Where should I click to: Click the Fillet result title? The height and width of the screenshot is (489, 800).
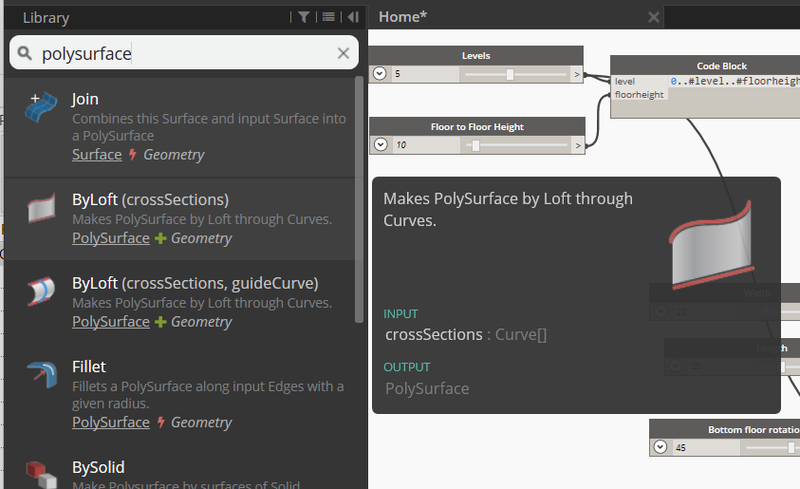pyautogui.click(x=89, y=366)
